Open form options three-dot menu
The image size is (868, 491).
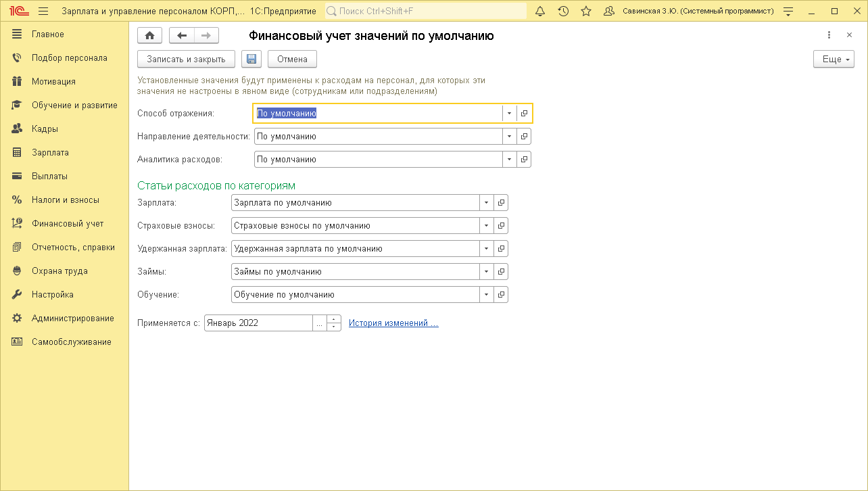(x=829, y=36)
